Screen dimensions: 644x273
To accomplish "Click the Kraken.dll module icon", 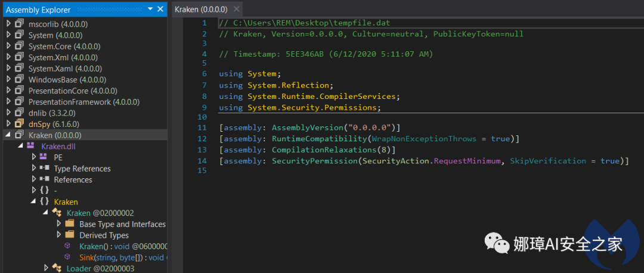I will [x=31, y=146].
